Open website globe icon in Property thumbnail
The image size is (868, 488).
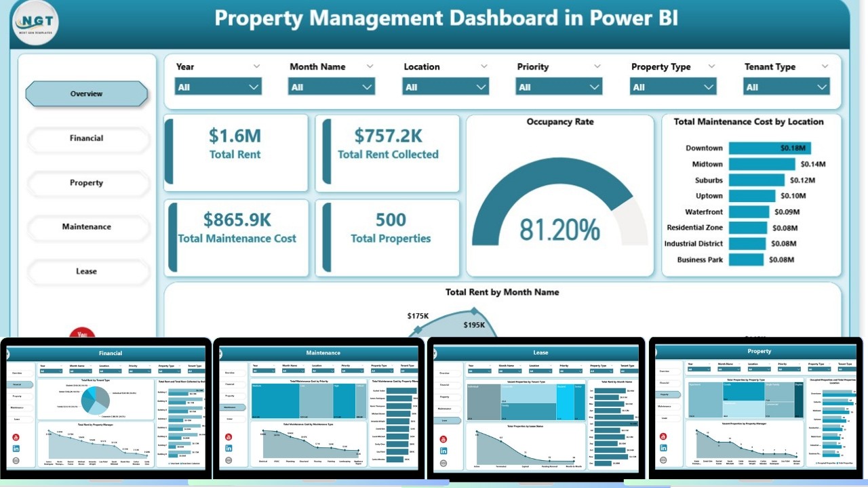(663, 460)
